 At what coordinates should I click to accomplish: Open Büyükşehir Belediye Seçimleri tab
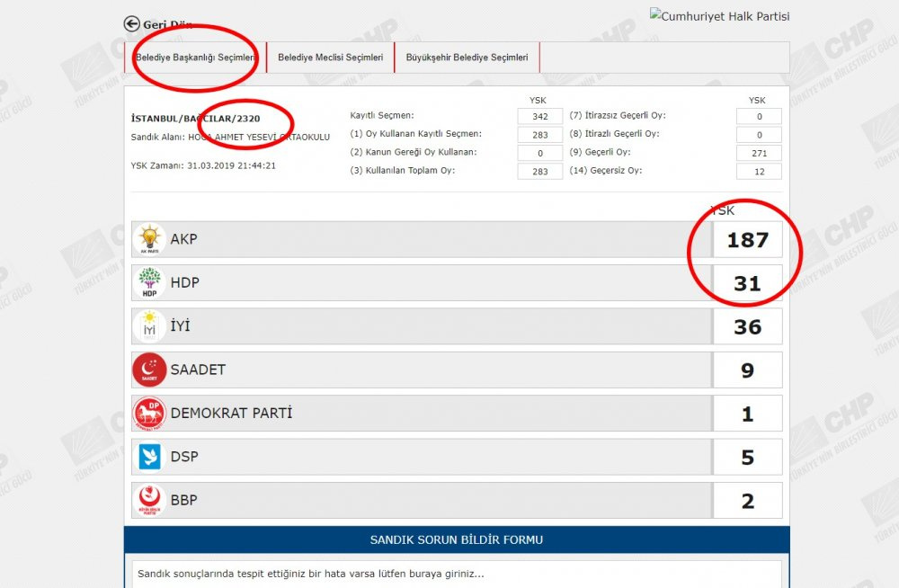467,58
